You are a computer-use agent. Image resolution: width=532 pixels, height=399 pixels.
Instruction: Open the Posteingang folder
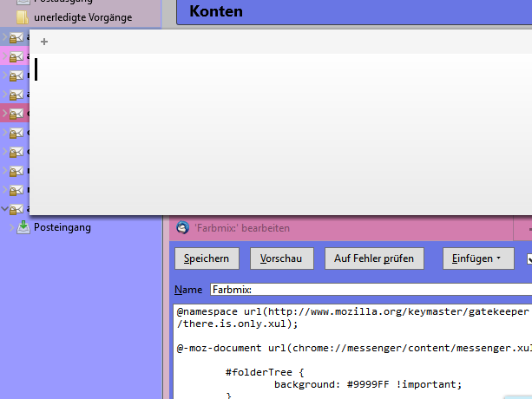(x=62, y=227)
